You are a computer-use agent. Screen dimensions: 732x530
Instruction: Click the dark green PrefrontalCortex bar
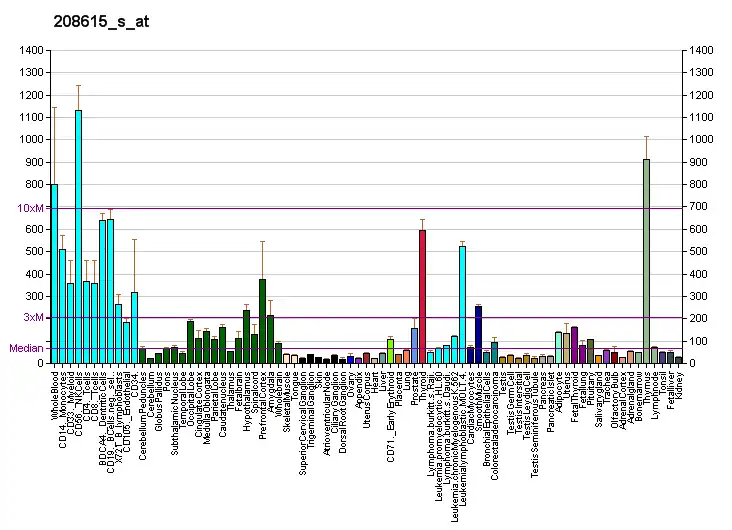point(262,320)
